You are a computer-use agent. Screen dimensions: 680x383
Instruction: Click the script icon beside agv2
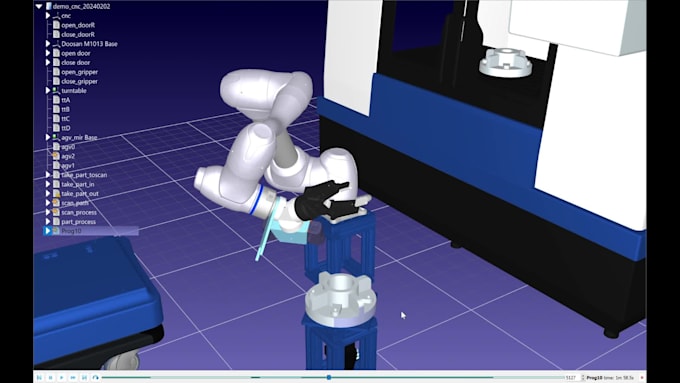pyautogui.click(x=56, y=156)
